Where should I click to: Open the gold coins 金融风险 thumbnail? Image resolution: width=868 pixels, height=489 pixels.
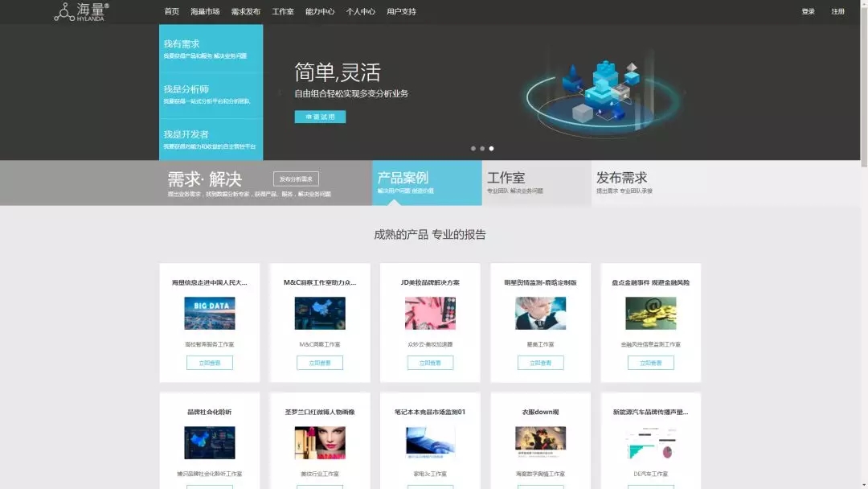coord(650,313)
